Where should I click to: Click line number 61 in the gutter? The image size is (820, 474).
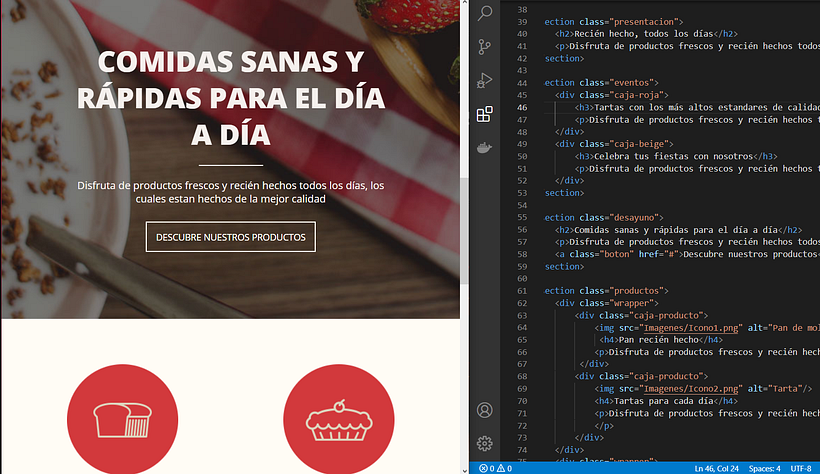tap(522, 290)
